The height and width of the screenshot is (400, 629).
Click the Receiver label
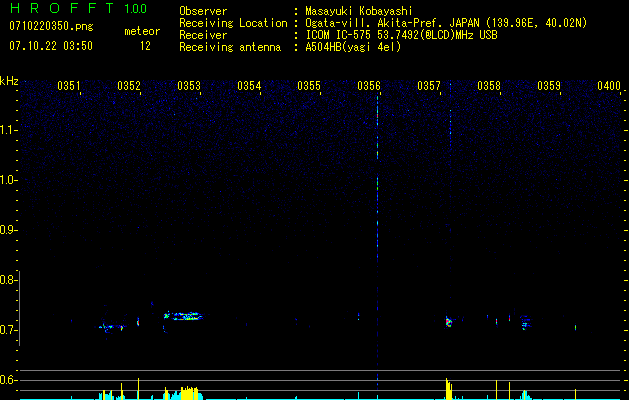203,35
